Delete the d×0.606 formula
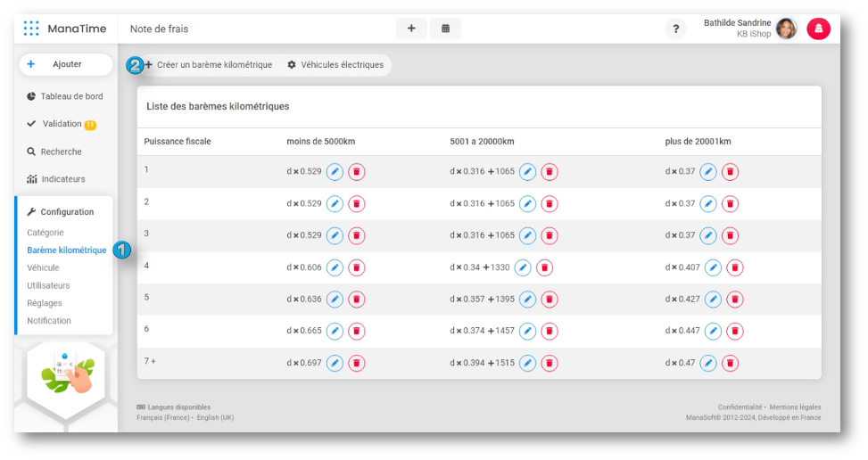Screen dimensions: 868x460 pyautogui.click(x=357, y=267)
